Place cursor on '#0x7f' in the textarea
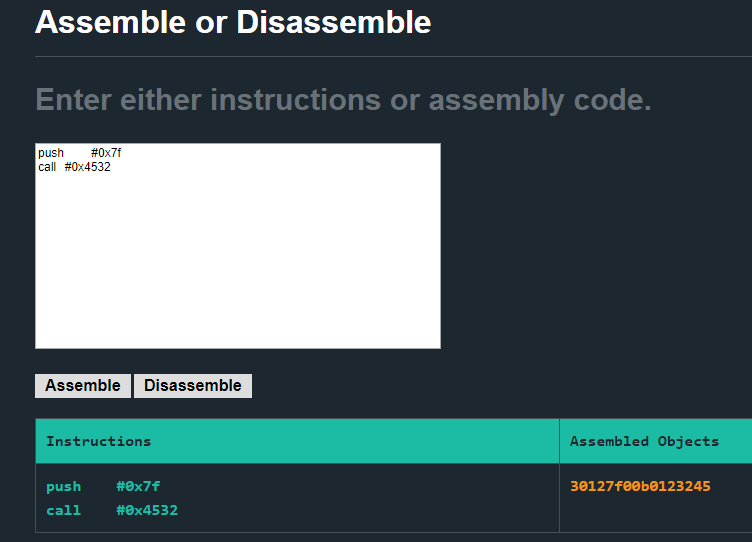This screenshot has height=542, width=752. (x=106, y=153)
